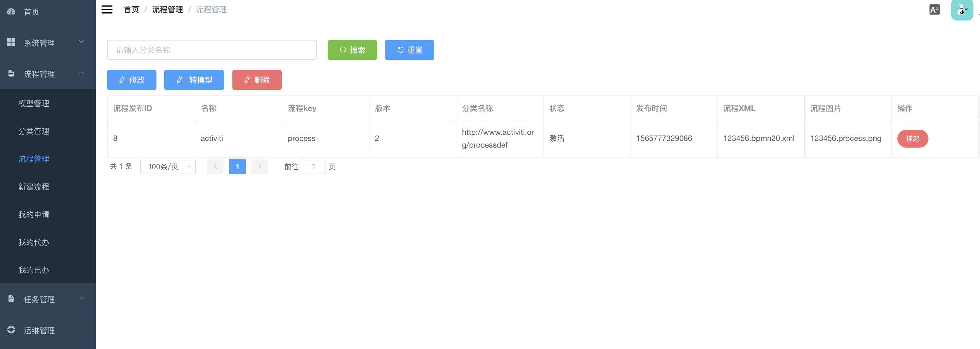Expand the 运维管理 menu chevron
The image size is (980, 349).
point(81,329)
